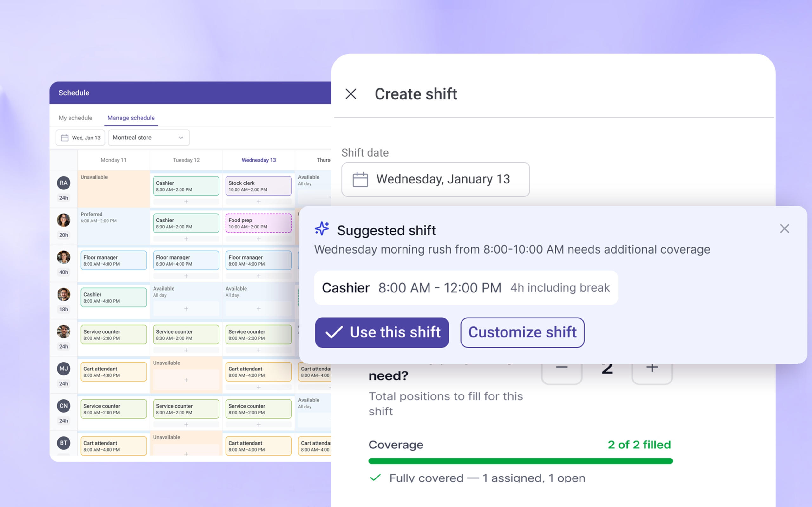
Task: Click the CN employee avatar
Action: coord(63,406)
